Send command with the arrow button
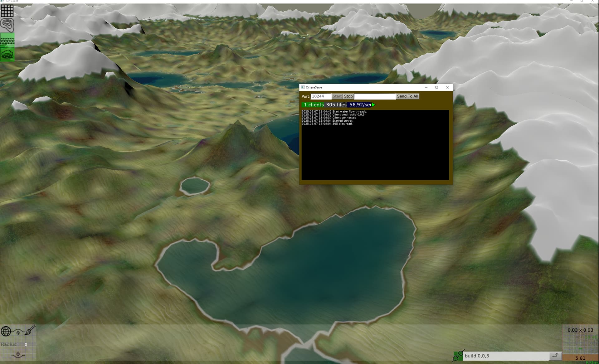This screenshot has width=599, height=364. click(x=555, y=356)
